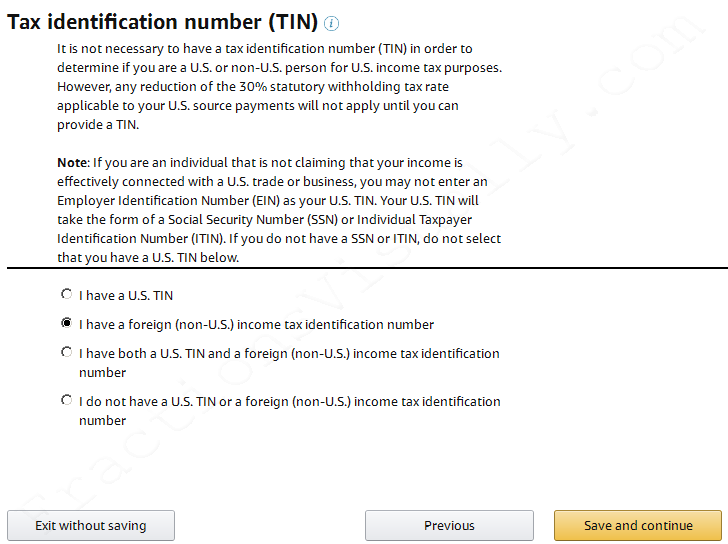Choose the 'both U.S. TIN and foreign' radio button
728x544 pixels.
tap(67, 352)
